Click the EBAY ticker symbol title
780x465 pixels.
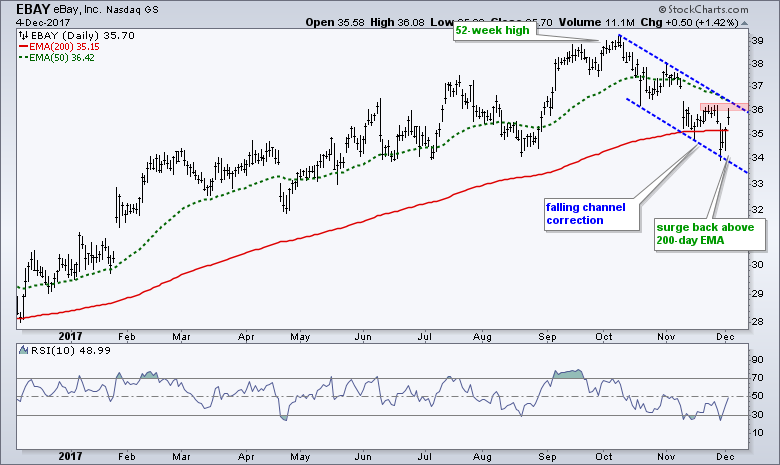click(33, 9)
